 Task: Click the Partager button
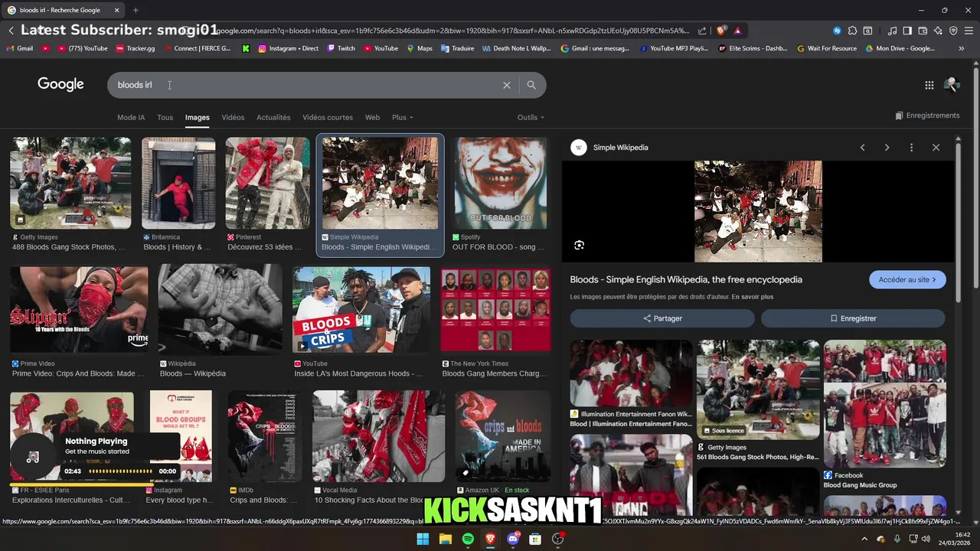[x=662, y=318]
